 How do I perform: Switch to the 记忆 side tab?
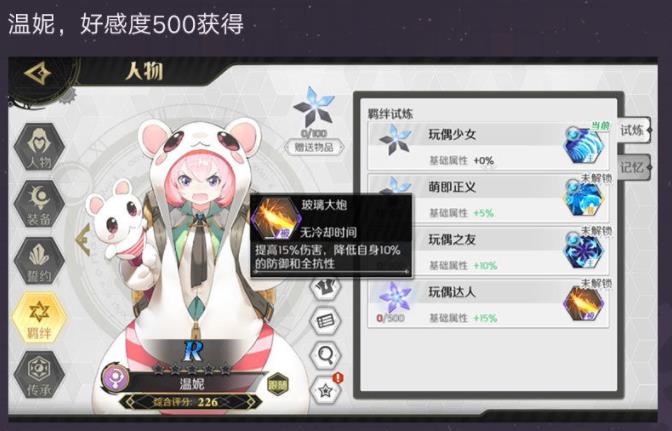tap(634, 168)
